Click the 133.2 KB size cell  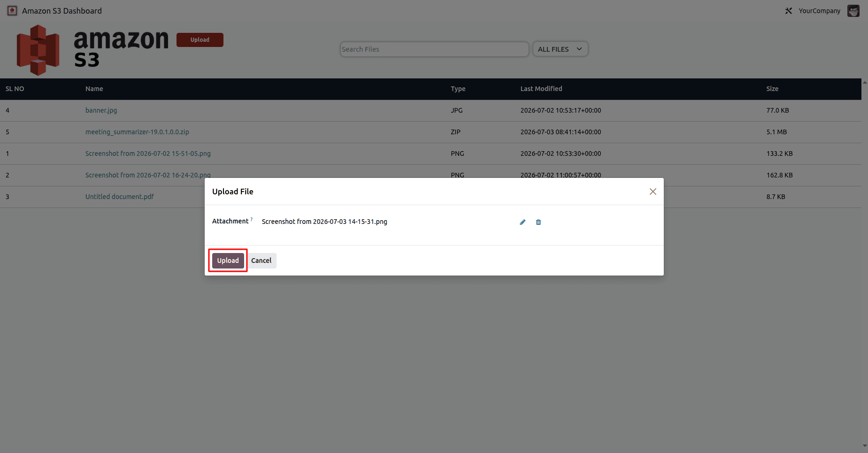pos(779,154)
